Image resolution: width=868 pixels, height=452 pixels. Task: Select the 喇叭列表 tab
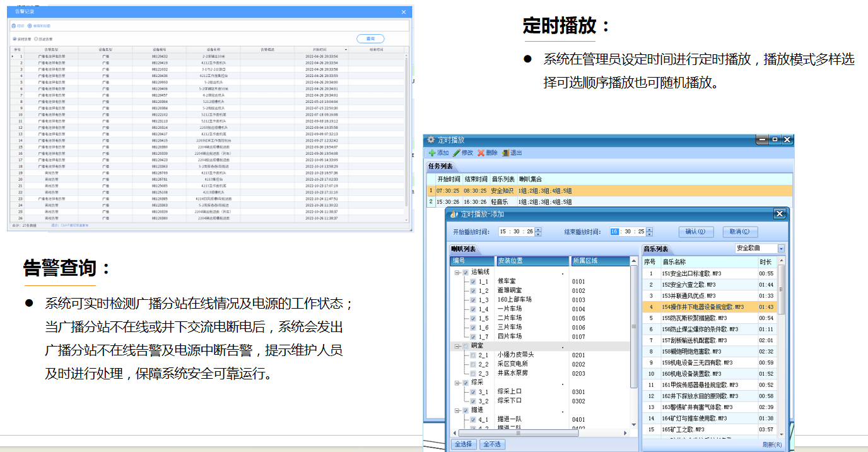[464, 249]
